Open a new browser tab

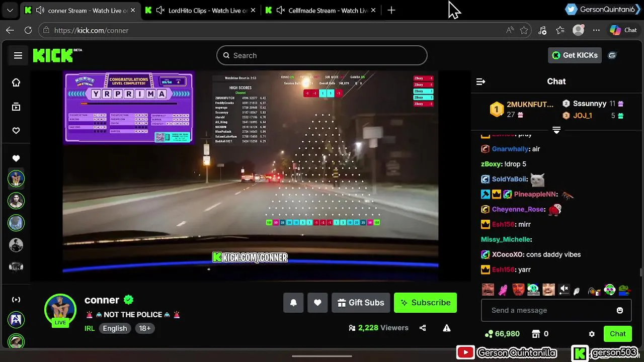[391, 10]
